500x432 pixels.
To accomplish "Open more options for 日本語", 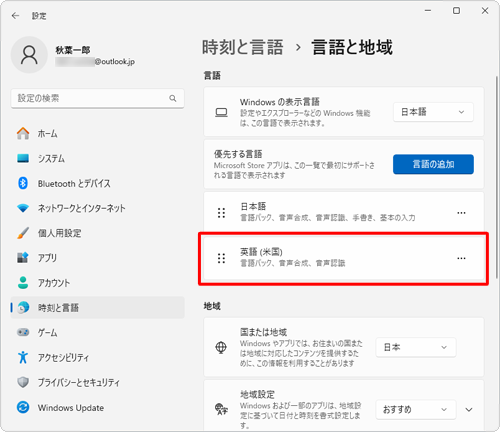I will 461,213.
